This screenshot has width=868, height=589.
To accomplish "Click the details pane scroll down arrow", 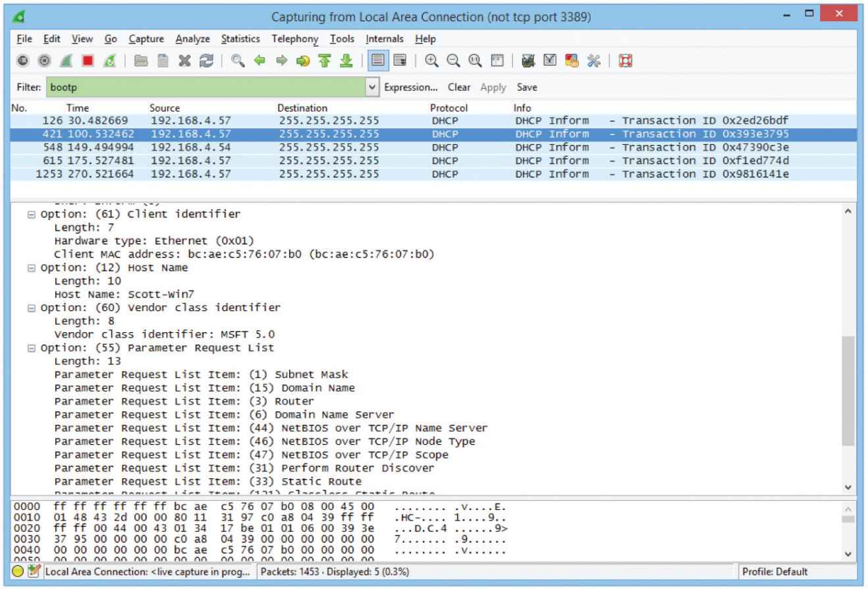I will coord(850,488).
